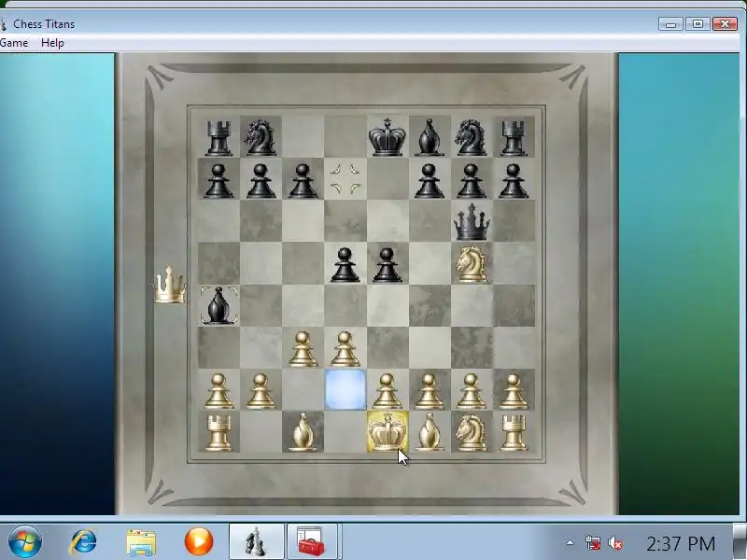Click the last-move marker square on d7
Image resolution: width=747 pixels, height=560 pixels.
[x=345, y=179]
